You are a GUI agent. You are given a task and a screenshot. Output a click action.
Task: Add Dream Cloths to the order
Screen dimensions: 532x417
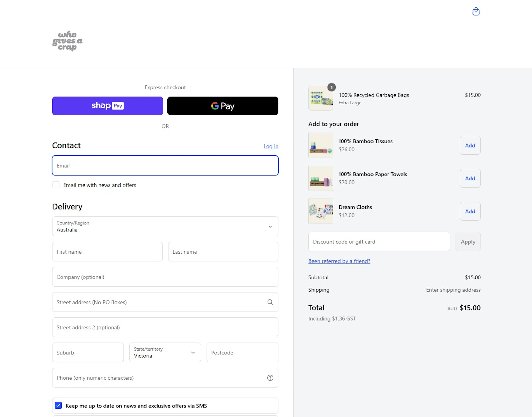pos(470,211)
